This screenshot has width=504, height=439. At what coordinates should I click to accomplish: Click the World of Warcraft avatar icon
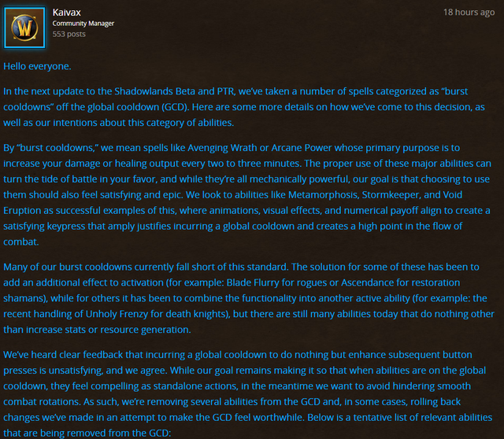pos(24,28)
